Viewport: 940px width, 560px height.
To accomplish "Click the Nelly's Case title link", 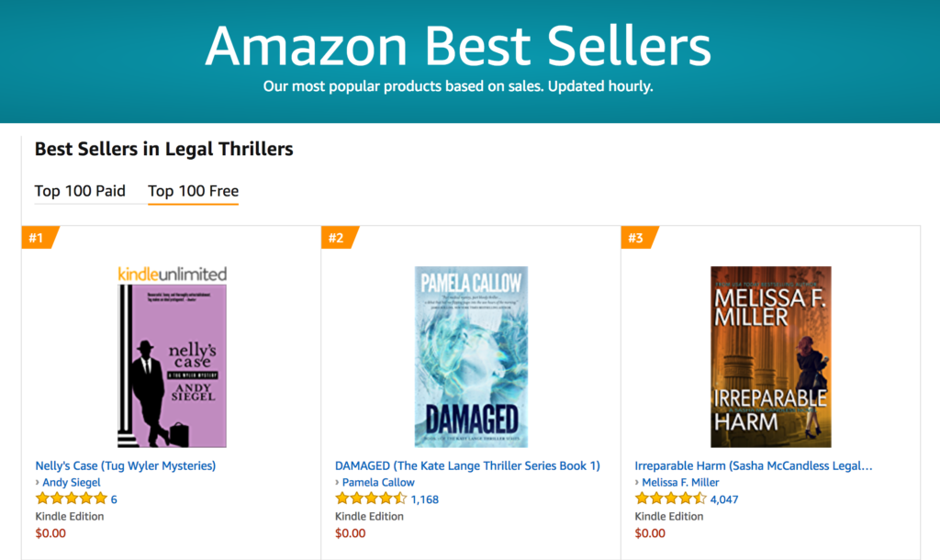I will click(x=126, y=465).
